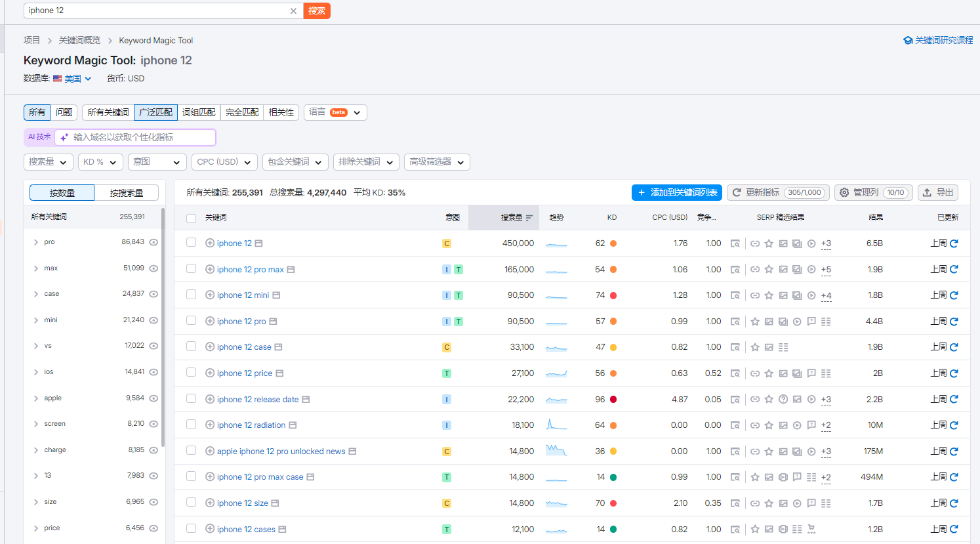Open SERP view for apple iphone 12 pro unlocked news
The width and height of the screenshot is (980, 544).
click(735, 451)
